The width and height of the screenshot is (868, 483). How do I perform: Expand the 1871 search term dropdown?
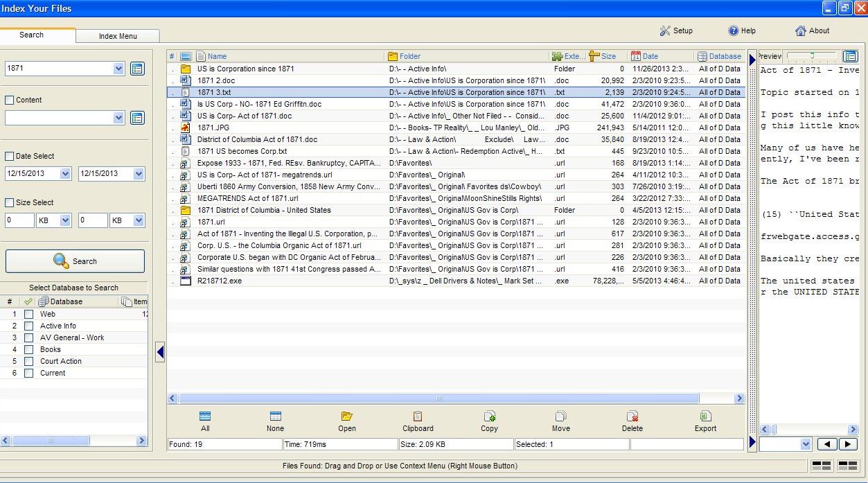point(118,69)
